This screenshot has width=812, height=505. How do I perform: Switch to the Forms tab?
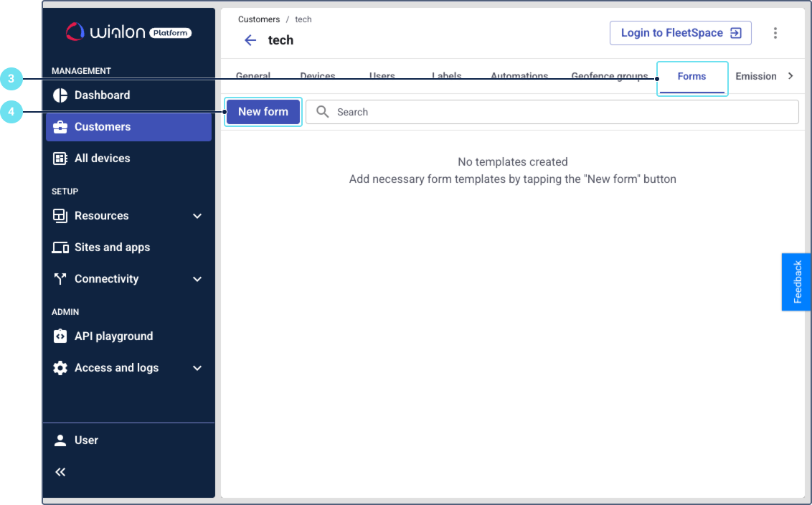point(692,77)
